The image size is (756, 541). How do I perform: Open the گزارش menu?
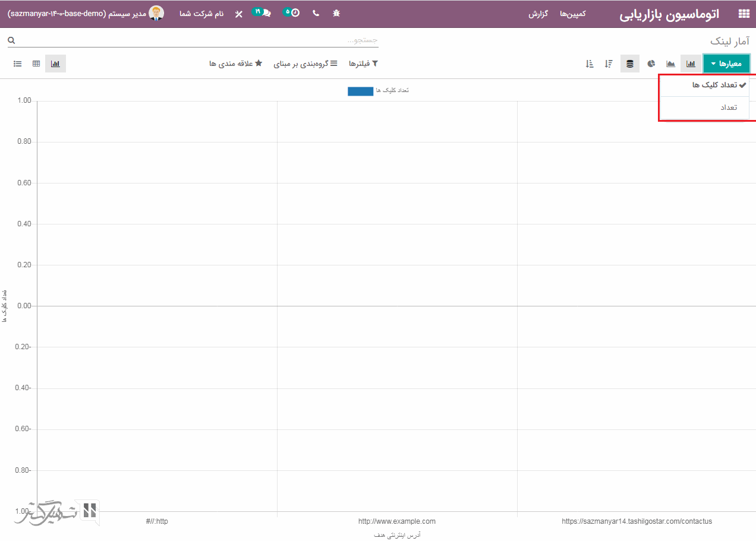[538, 13]
